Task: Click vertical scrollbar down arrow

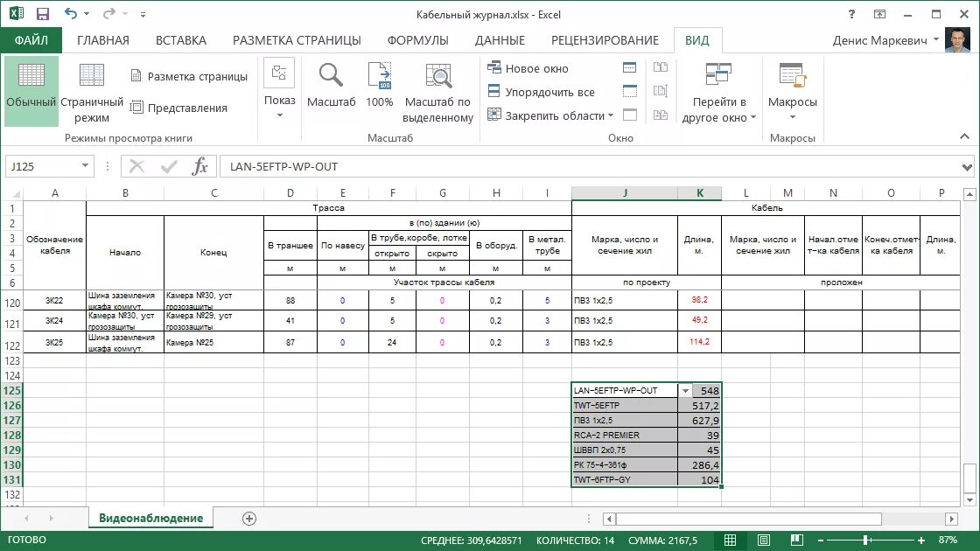Action: pos(969,499)
